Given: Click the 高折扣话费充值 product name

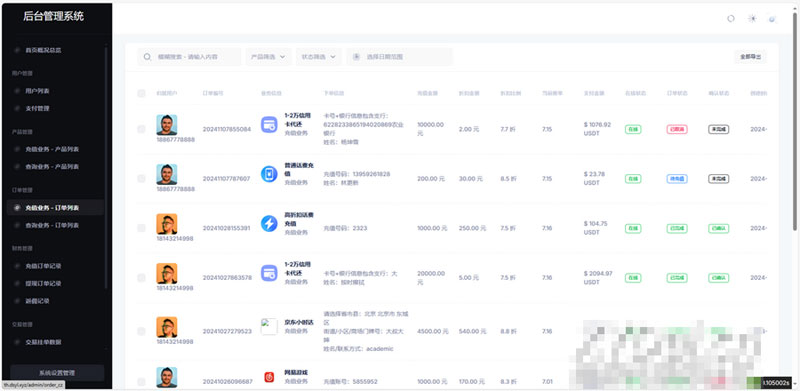Looking at the screenshot, I should pyautogui.click(x=299, y=219).
